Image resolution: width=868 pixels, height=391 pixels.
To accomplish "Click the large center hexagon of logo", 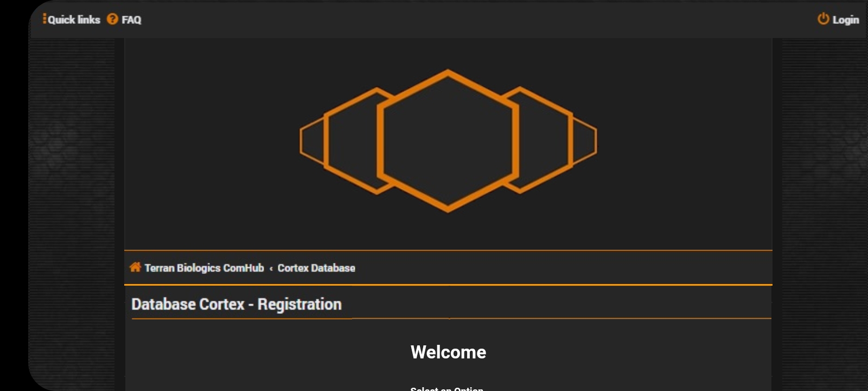I will pos(448,140).
